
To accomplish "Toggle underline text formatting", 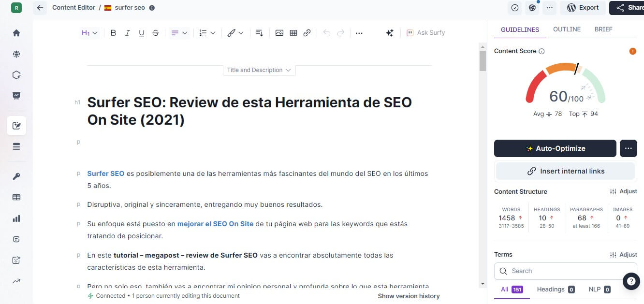I will [x=142, y=33].
